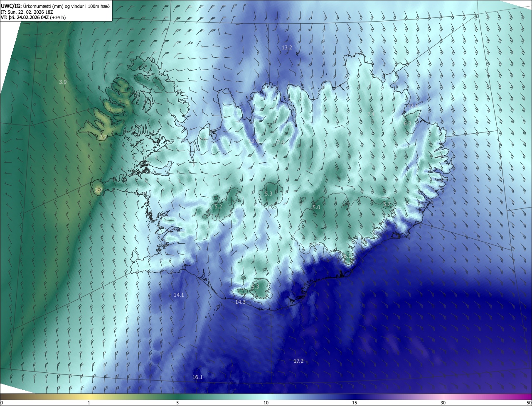Click the '10' tick on the color scale
Screen dimensions: 532x406
(x=266, y=403)
